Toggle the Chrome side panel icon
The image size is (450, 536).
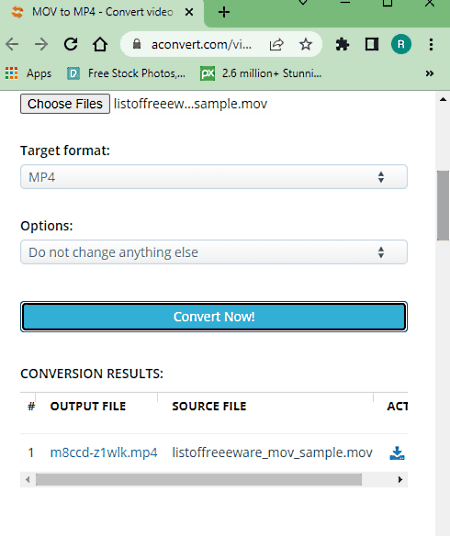coord(372,44)
